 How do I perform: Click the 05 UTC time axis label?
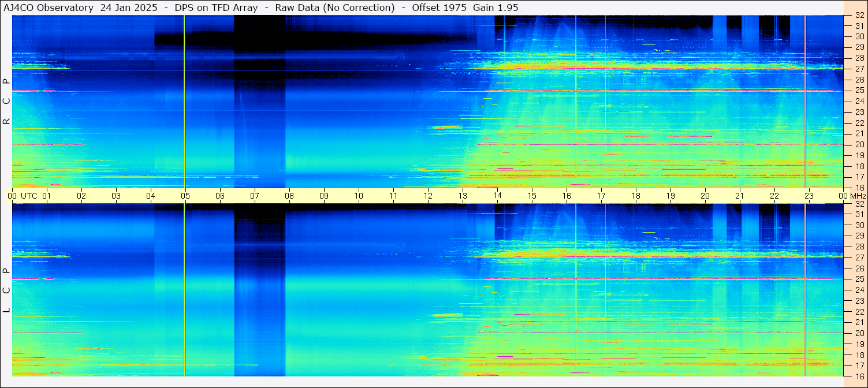185,196
